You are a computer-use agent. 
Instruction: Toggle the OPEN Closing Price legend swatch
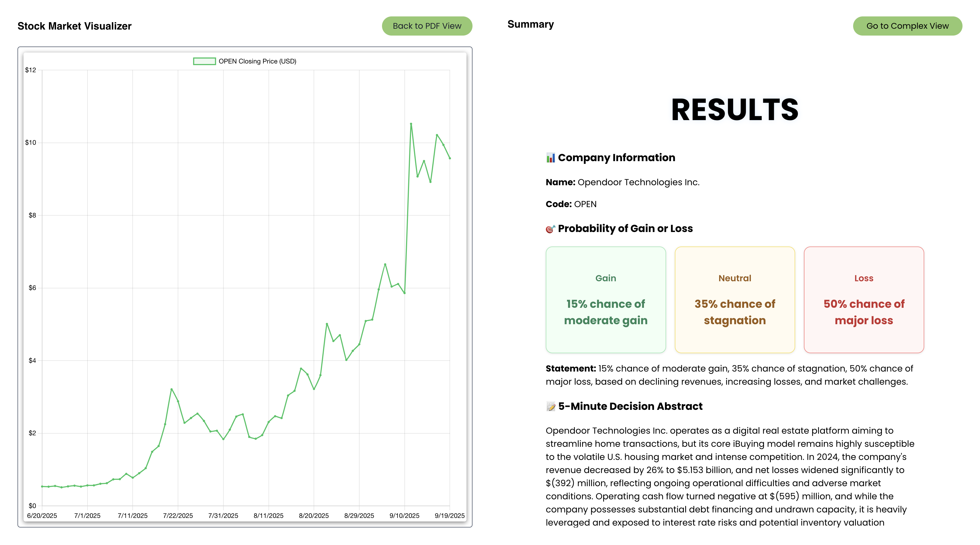click(204, 61)
